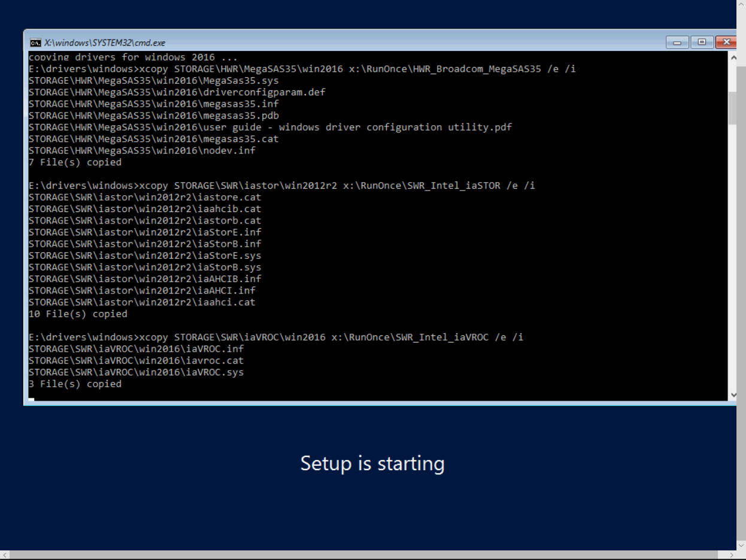Click the xcopy SWR_Intel_iaSTOR command line
This screenshot has height=560, width=746.
coord(281,186)
